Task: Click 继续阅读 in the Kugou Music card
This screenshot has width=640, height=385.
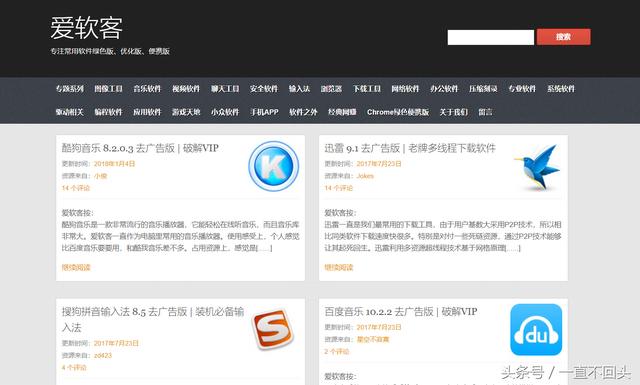Action: (76, 267)
